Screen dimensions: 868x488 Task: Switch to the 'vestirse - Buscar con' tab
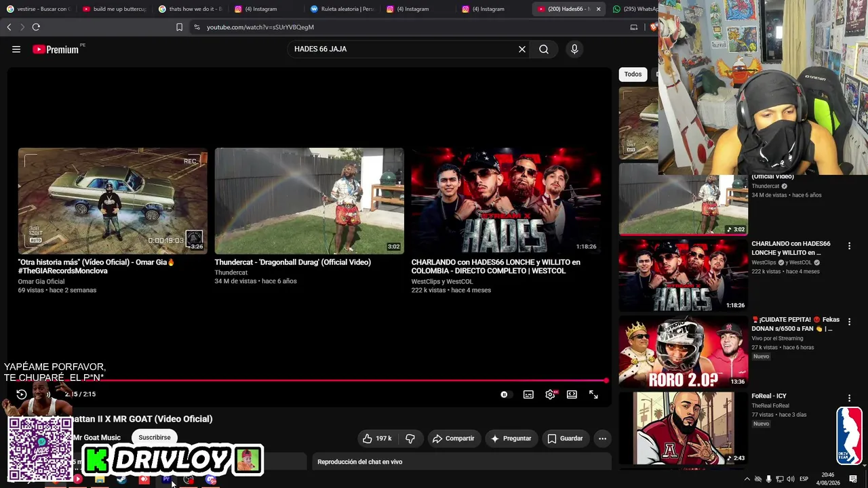38,9
